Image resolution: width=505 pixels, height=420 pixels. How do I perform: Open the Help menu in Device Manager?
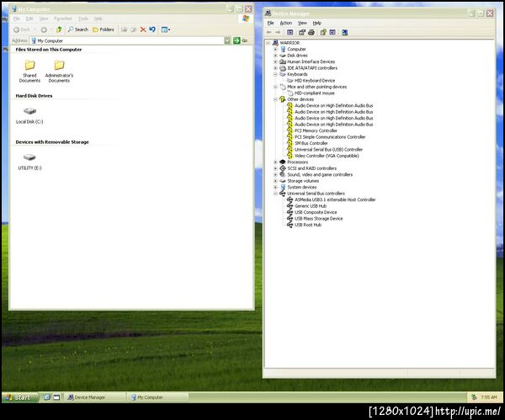[317, 23]
